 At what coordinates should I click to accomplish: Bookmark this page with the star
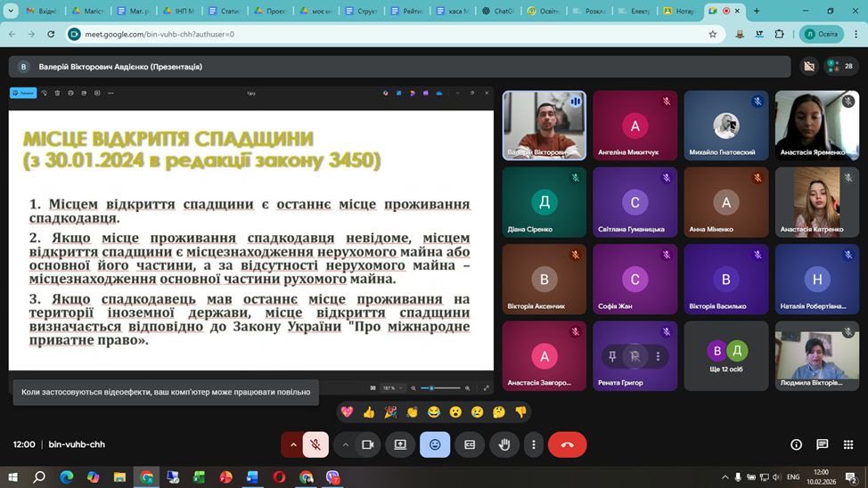712,35
